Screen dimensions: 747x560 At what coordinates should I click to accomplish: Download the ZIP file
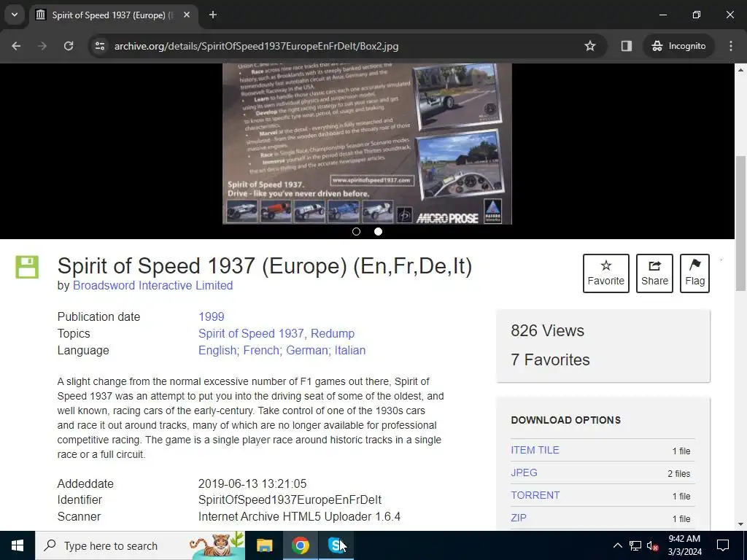click(519, 518)
